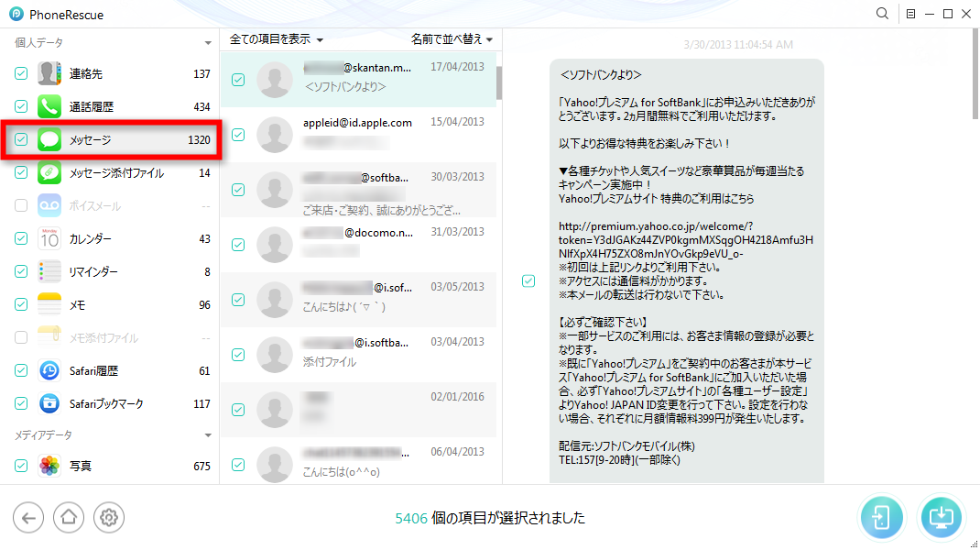The image size is (980, 550).
Task: Go back with the left arrow button
Action: pos(28,518)
